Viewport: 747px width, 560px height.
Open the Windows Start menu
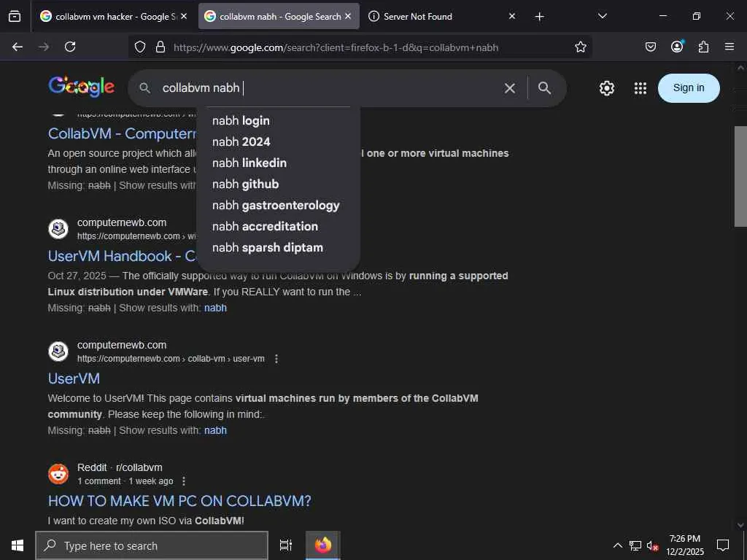[x=18, y=545]
